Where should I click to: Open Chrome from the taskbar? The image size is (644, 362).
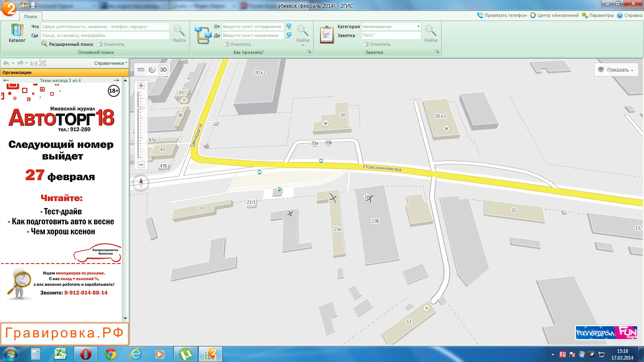point(111,354)
